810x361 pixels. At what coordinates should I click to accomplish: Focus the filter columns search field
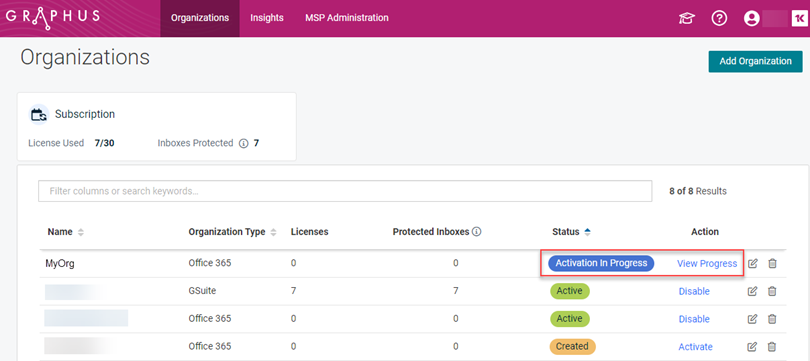point(345,191)
